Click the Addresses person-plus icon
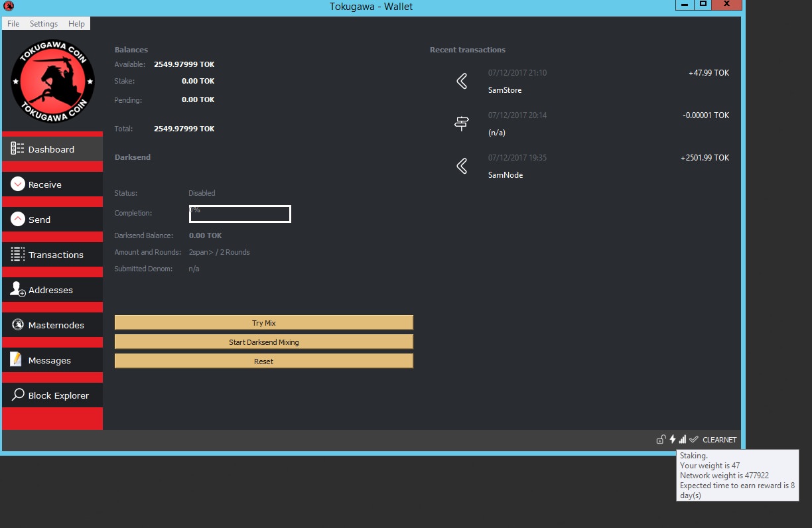812x528 pixels. click(x=18, y=289)
